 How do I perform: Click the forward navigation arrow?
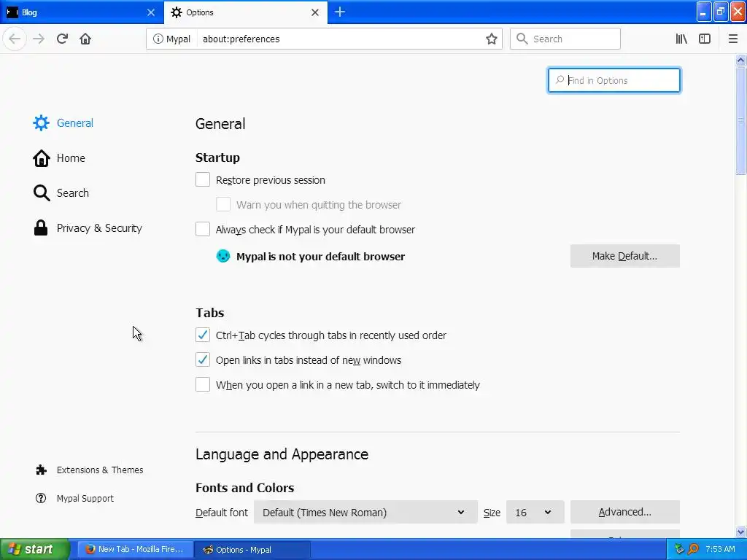(x=39, y=39)
